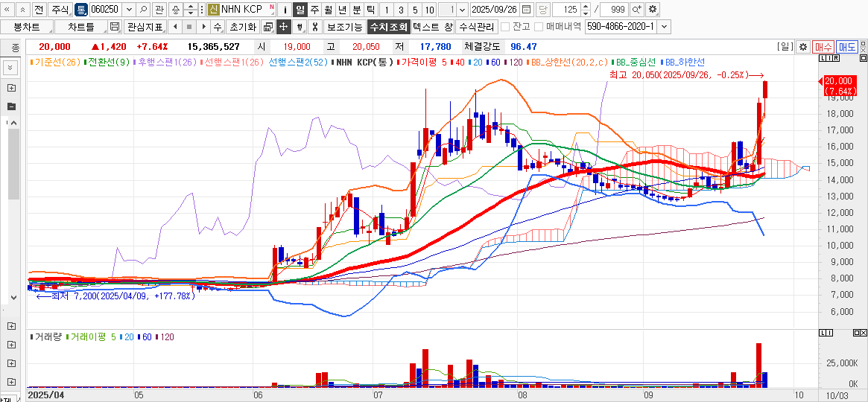Click the save chart template icon
Viewport: 868px width, 402px height.
[114, 27]
